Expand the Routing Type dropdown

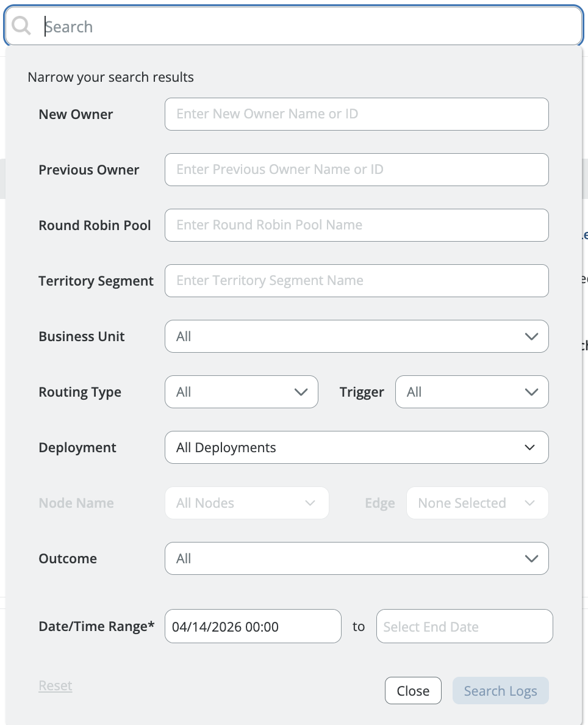click(241, 392)
